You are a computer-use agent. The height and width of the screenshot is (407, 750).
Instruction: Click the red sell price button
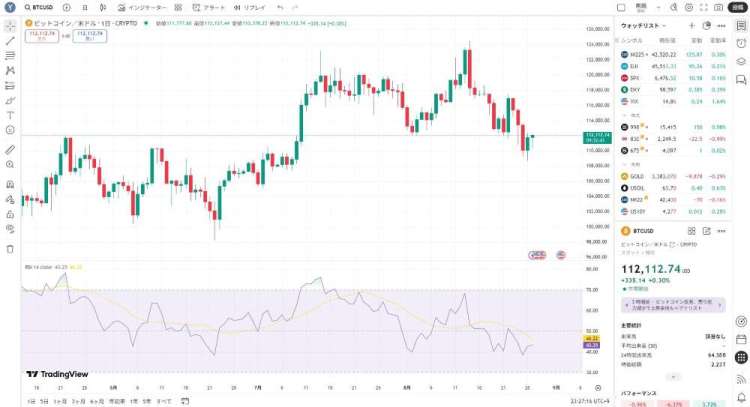point(42,36)
